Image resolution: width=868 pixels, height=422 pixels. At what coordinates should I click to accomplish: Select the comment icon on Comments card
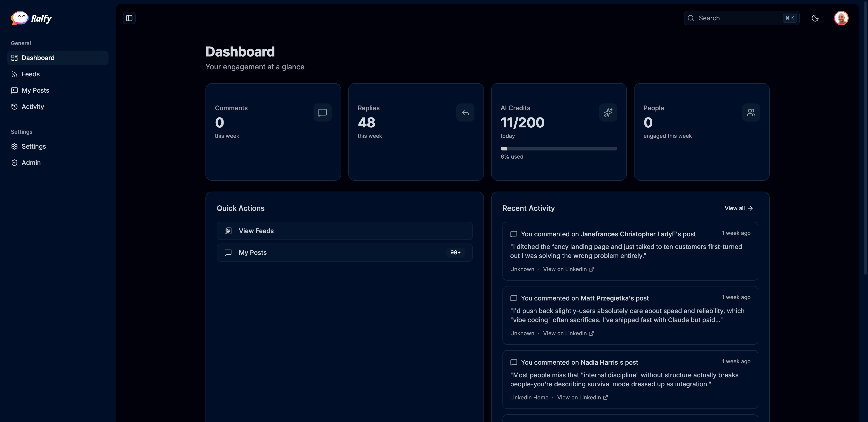(x=323, y=113)
